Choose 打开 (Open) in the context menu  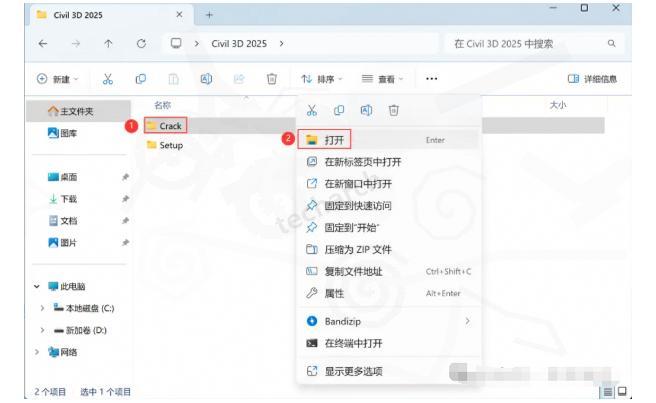coord(389,140)
